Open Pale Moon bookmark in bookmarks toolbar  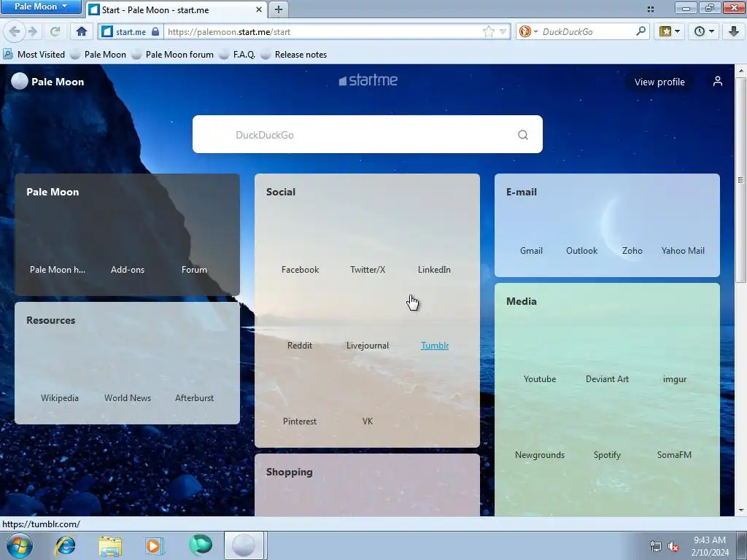click(x=98, y=54)
